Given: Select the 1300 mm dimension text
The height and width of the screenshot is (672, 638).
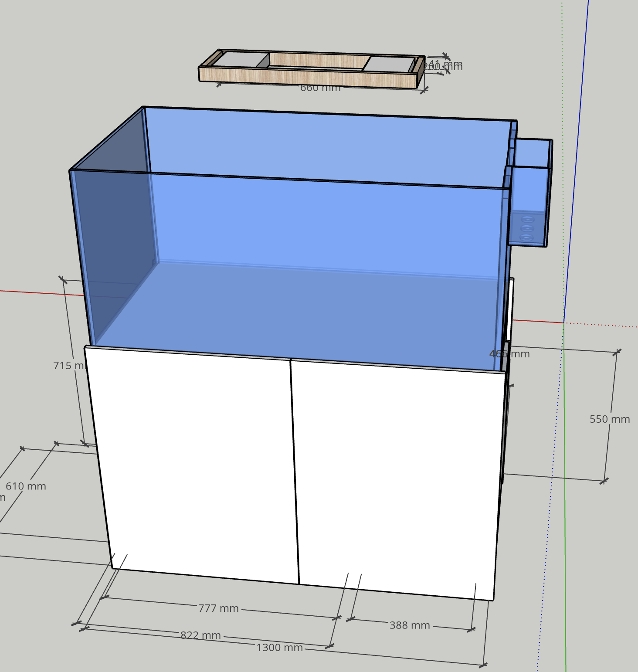Looking at the screenshot, I should coord(279,648).
